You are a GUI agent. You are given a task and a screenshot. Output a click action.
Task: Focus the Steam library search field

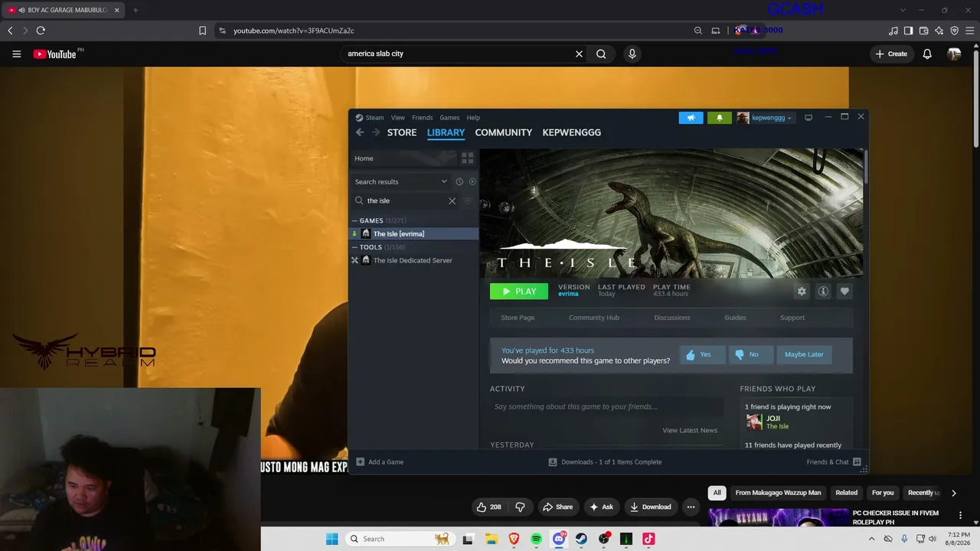[x=404, y=201]
